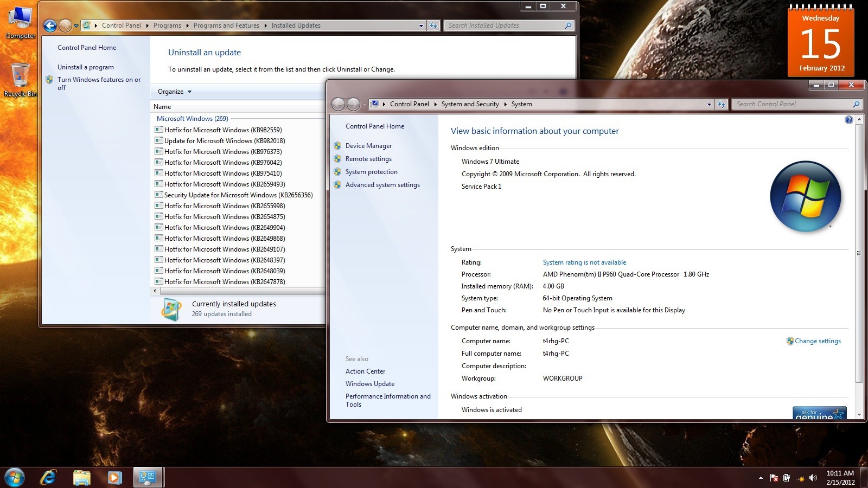
Task: Open Control Panel Home in System window
Action: tap(375, 126)
